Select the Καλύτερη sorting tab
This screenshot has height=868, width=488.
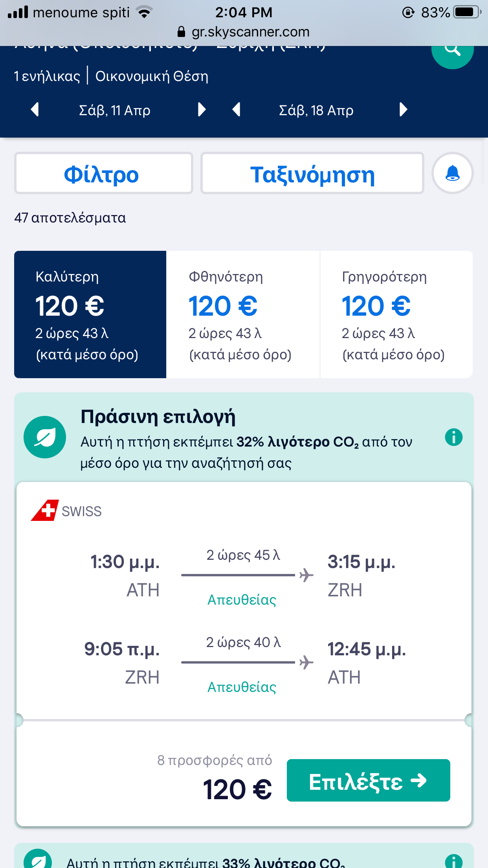coord(90,314)
